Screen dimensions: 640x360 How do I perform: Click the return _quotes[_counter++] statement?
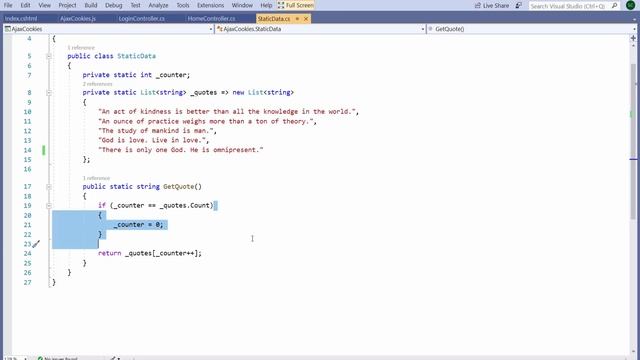click(150, 253)
